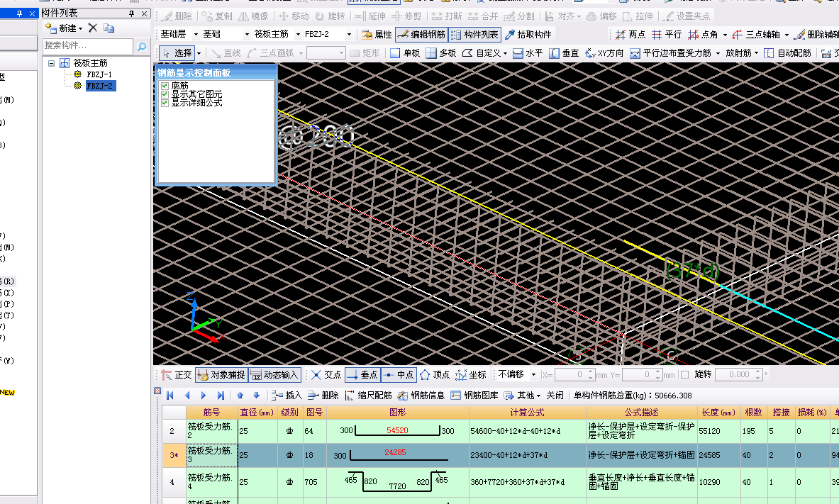
Task: Select 两点 two-point axis tool
Action: coord(630,34)
